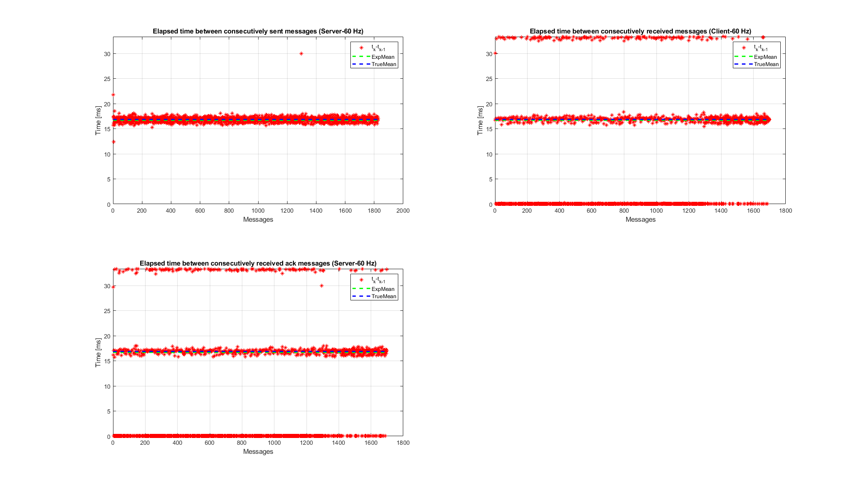Select TrueMean legend entry in Client-60 Hz plot
Screen dimensions: 868x490
[766, 64]
